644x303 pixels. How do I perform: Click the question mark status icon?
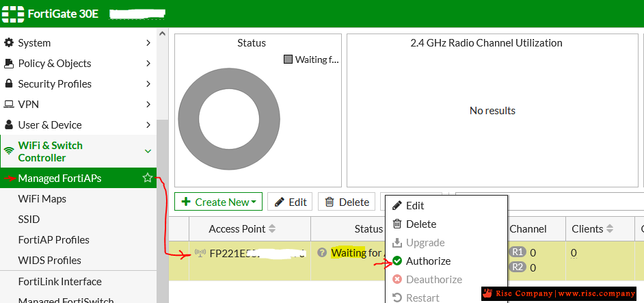(323, 252)
